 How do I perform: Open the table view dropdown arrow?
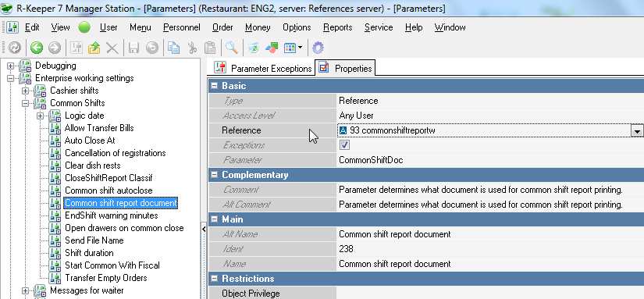[301, 48]
